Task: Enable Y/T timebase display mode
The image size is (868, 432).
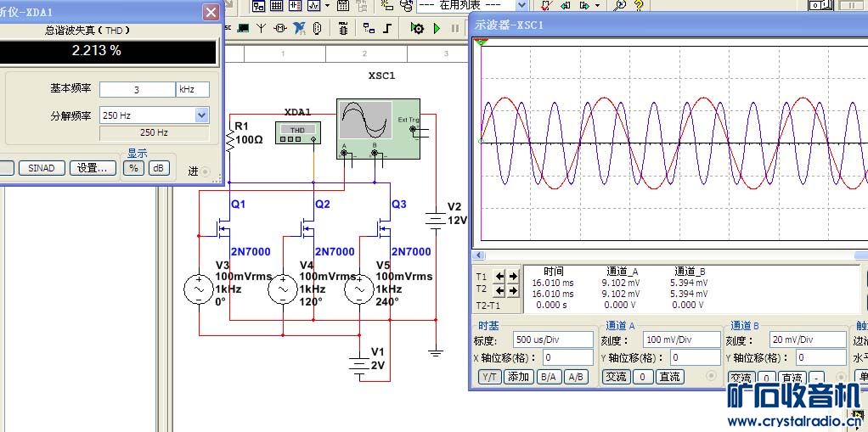Action: click(x=489, y=377)
